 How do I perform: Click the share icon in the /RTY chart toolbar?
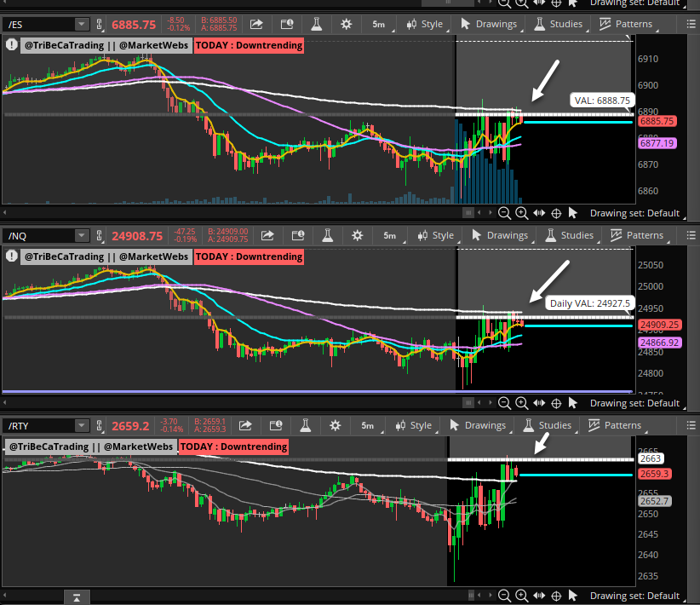(x=245, y=425)
